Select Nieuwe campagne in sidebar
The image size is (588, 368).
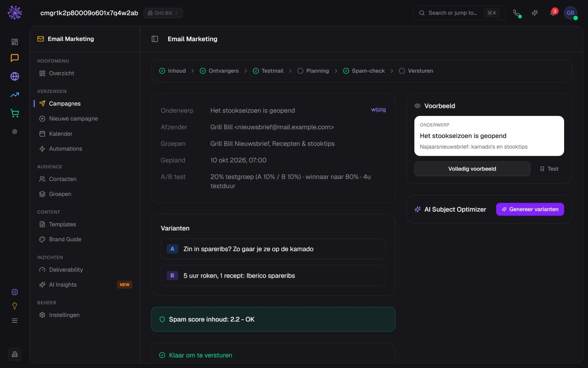[85, 119]
